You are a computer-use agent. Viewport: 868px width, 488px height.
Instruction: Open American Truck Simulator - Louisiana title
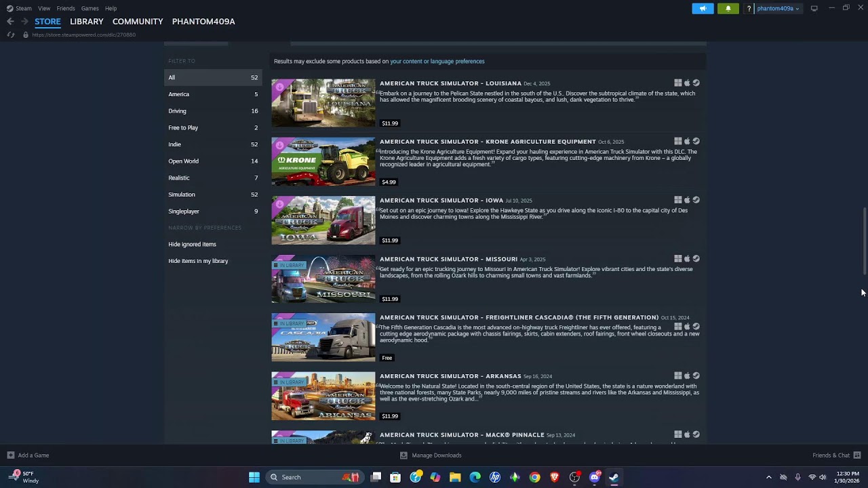(x=450, y=83)
